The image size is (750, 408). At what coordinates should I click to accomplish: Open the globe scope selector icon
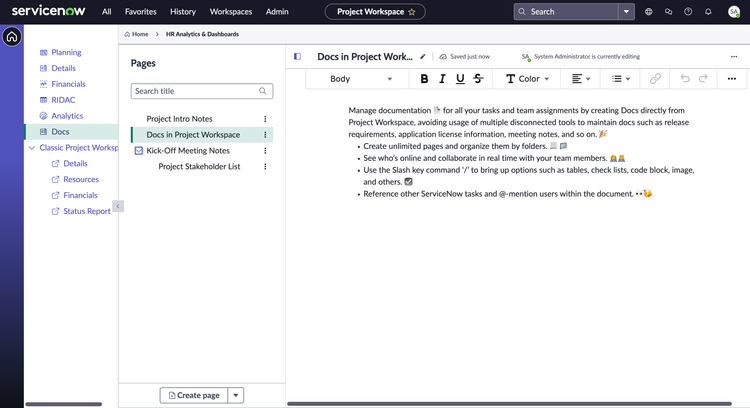pyautogui.click(x=649, y=11)
